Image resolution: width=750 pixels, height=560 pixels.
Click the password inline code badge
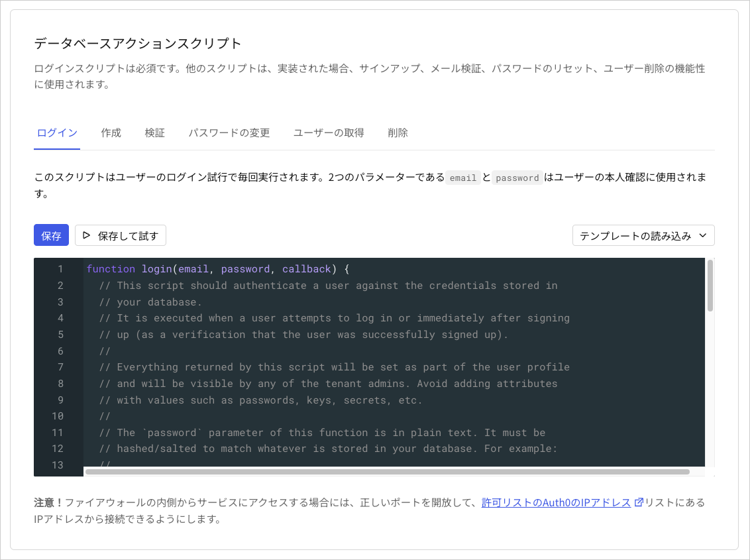[517, 178]
